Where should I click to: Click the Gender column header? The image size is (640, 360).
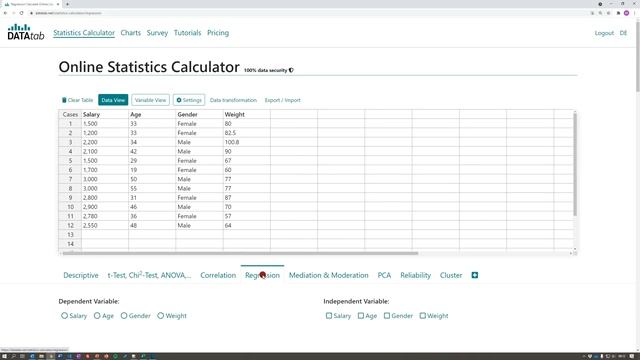(199, 114)
